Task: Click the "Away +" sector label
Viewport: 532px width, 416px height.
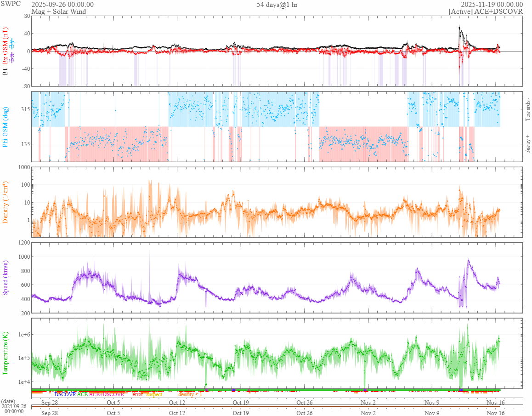Action: point(527,144)
